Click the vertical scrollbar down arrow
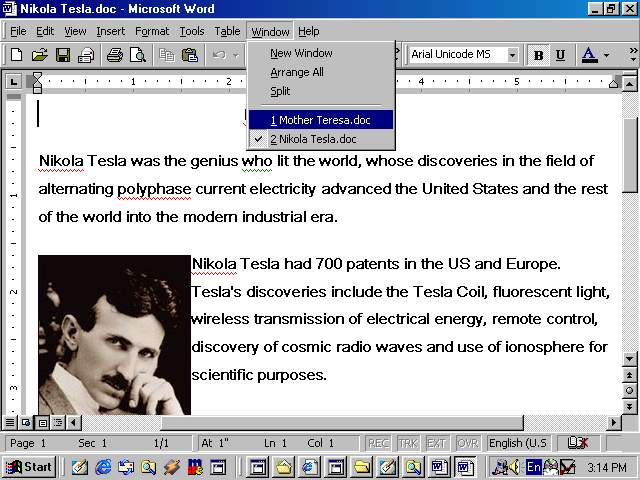The image size is (640, 480). point(629,359)
